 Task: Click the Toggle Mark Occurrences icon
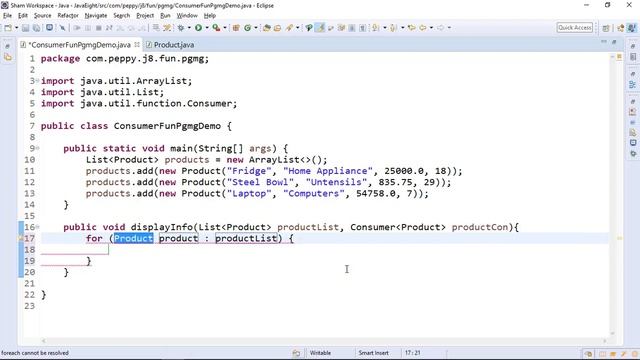[320, 28]
